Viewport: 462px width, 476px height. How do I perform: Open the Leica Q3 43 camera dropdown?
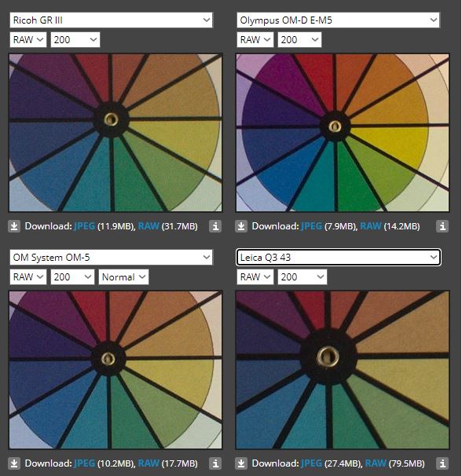(x=338, y=258)
